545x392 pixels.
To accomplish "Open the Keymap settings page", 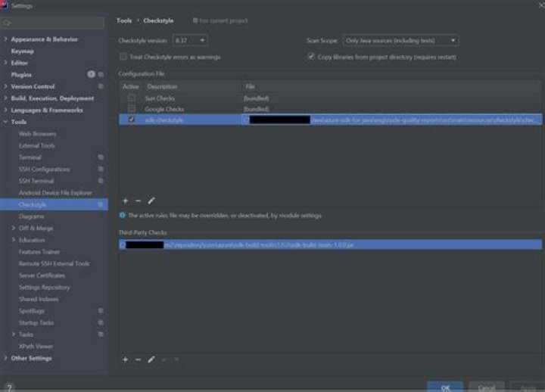I will pyautogui.click(x=22, y=51).
